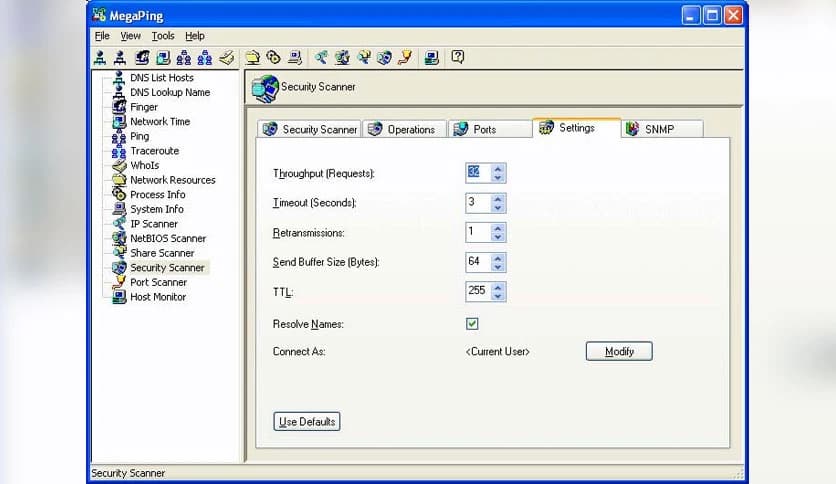Select Security Scanner in the tree

(x=167, y=268)
